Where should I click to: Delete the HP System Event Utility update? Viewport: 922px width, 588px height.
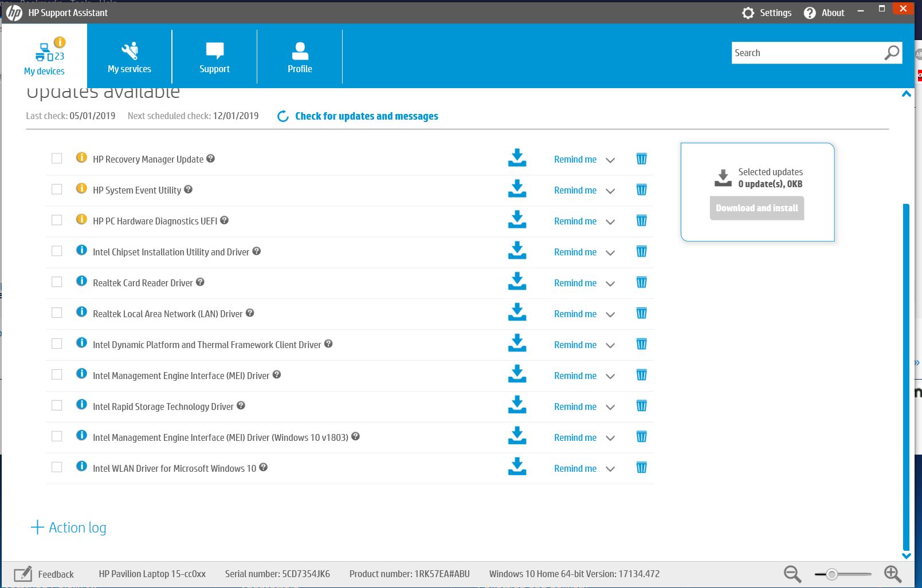641,190
